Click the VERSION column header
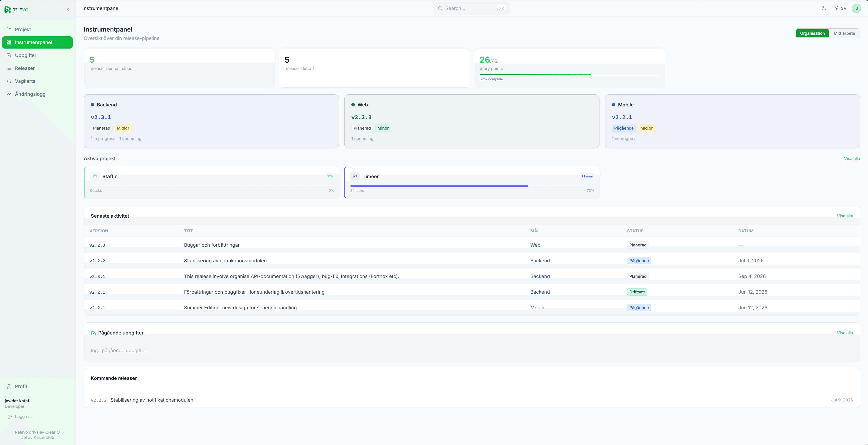868x445 pixels. coord(99,231)
